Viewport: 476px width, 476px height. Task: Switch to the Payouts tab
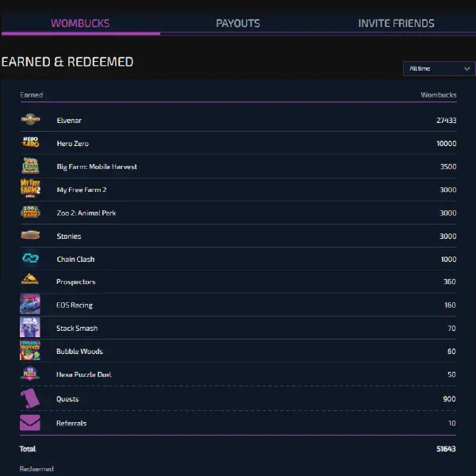click(x=238, y=23)
